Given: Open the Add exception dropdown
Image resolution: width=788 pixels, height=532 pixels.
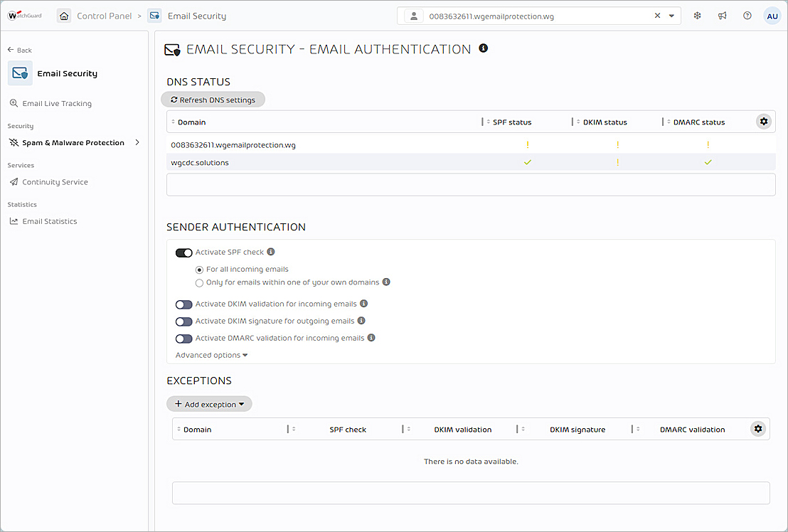Looking at the screenshot, I should [x=209, y=403].
